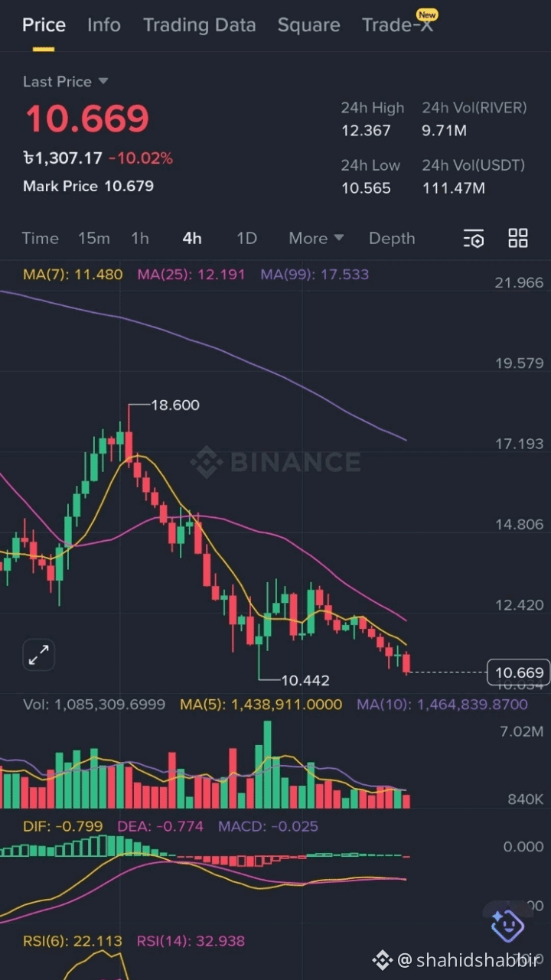Image resolution: width=551 pixels, height=980 pixels.
Task: Select the 15m interval
Action: (94, 239)
